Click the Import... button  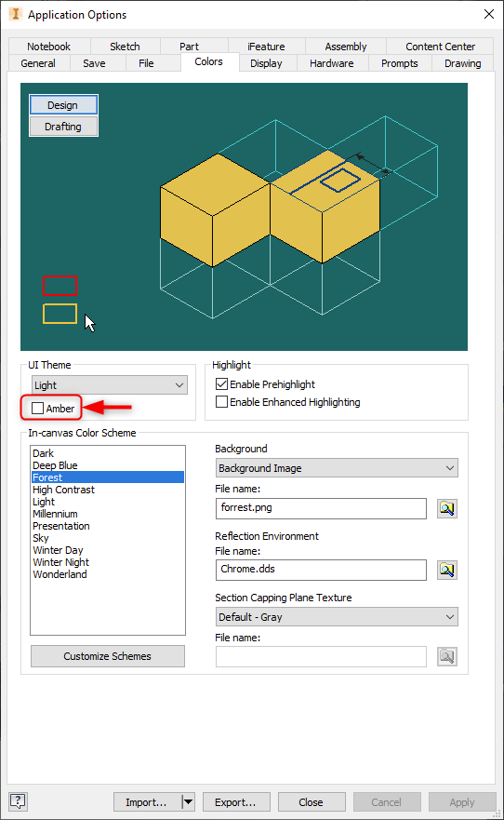[147, 801]
